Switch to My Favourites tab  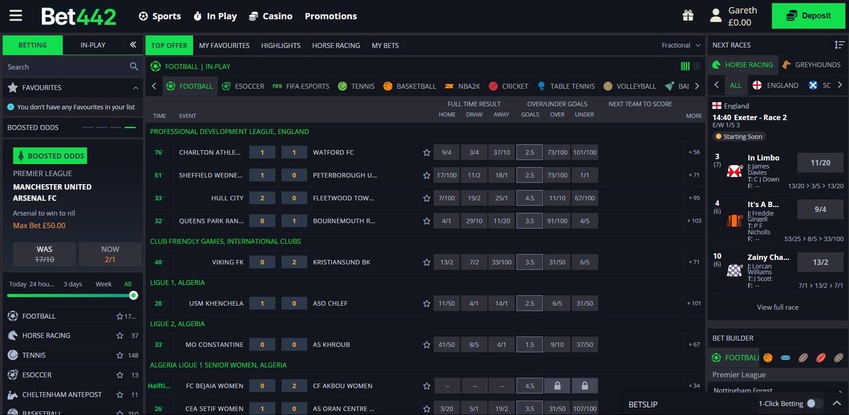click(x=224, y=46)
